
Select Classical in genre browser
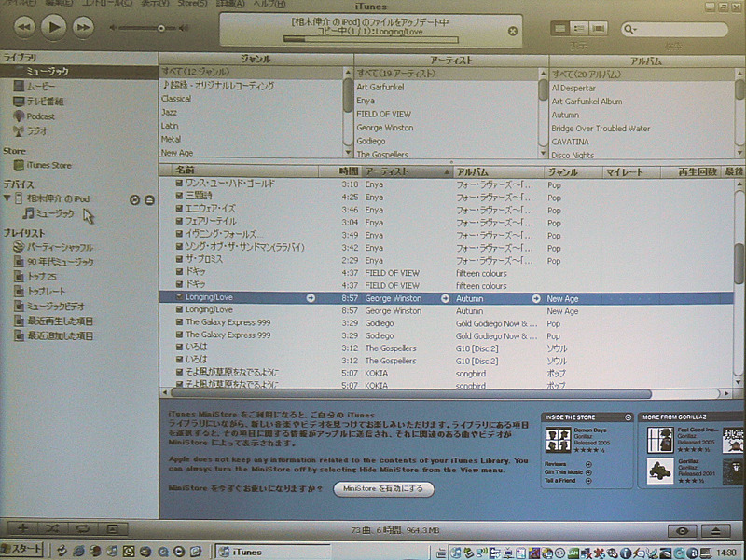tap(176, 99)
